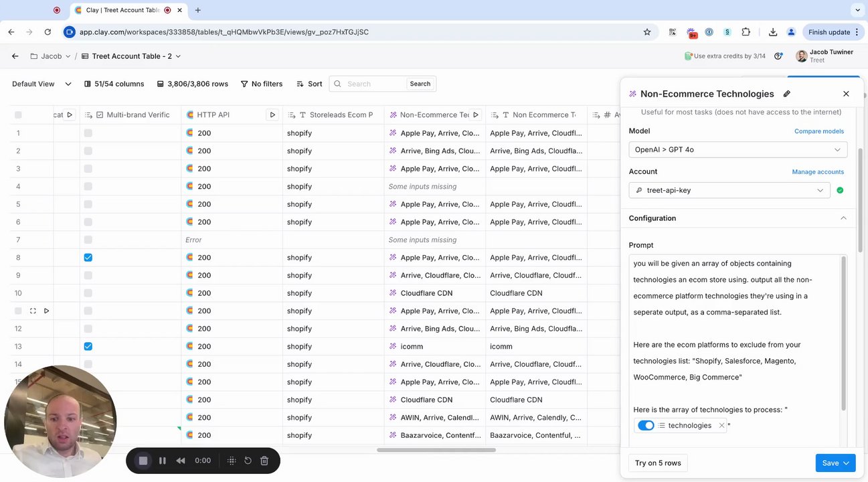Select all rows with the header checkbox
Screen dimensions: 868x482
(x=18, y=115)
